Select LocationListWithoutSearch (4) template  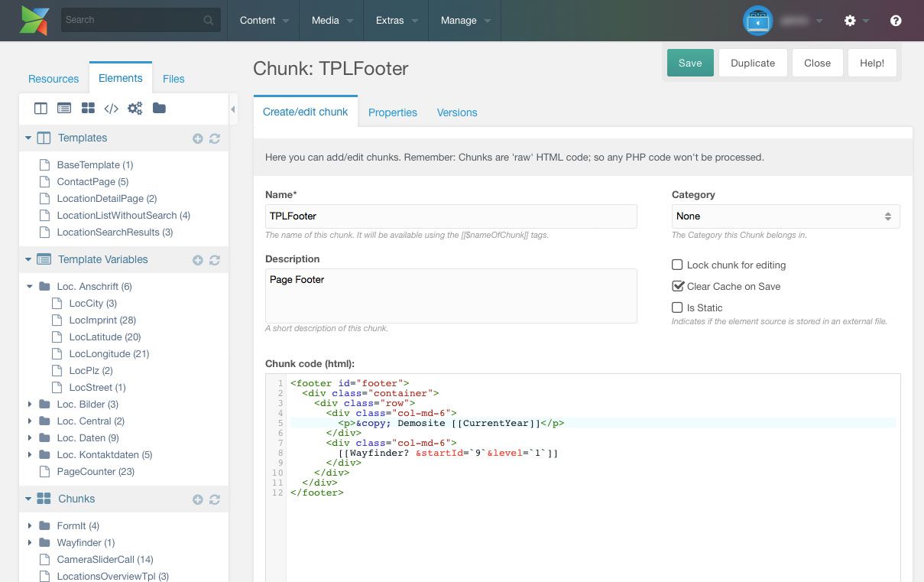click(123, 216)
